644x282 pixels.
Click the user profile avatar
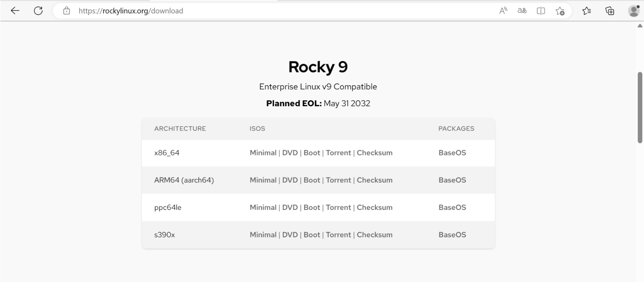point(634,11)
